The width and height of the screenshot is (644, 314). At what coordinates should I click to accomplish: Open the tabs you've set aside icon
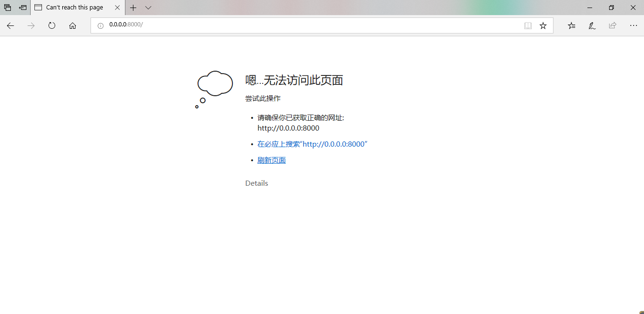[x=8, y=8]
